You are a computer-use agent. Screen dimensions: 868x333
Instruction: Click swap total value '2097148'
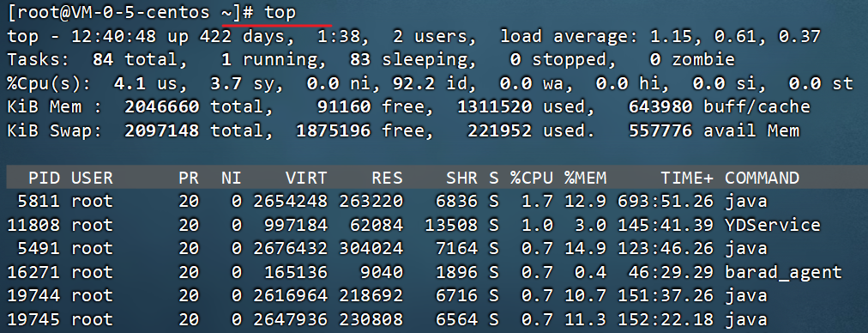coord(161,130)
